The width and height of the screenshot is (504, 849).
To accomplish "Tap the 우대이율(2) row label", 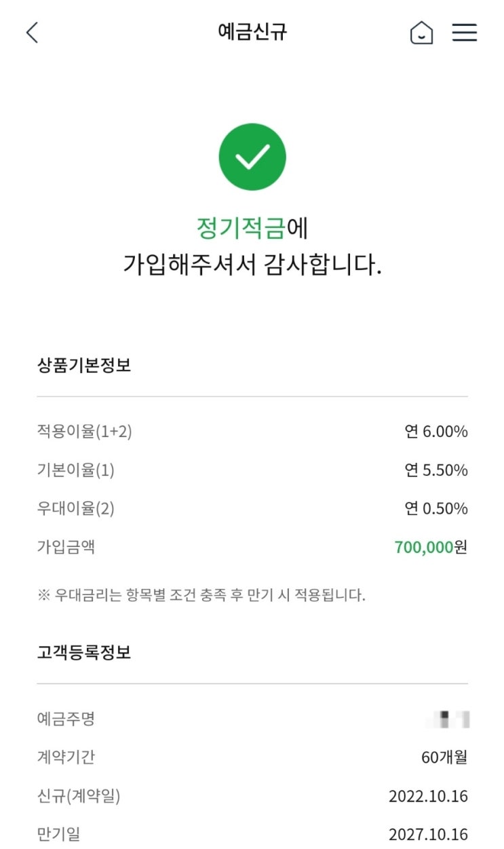I will pos(76,509).
